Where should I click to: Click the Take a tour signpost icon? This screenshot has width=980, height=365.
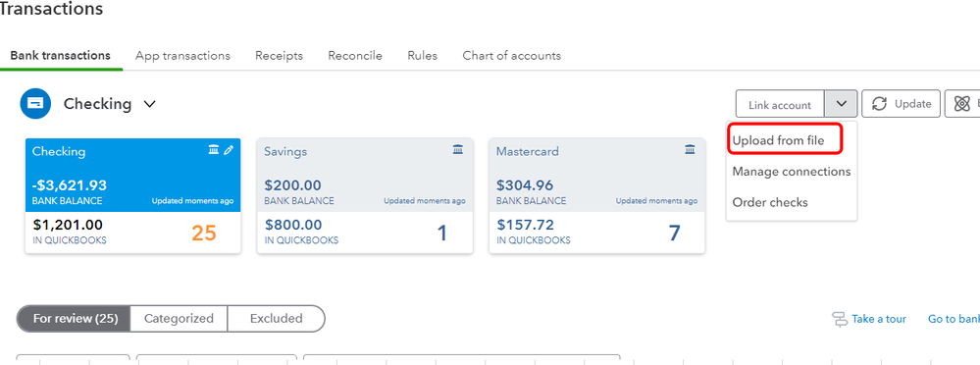[840, 320]
